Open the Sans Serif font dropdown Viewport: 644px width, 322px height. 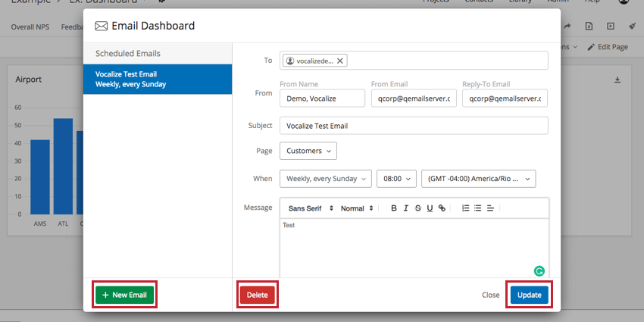(x=311, y=208)
